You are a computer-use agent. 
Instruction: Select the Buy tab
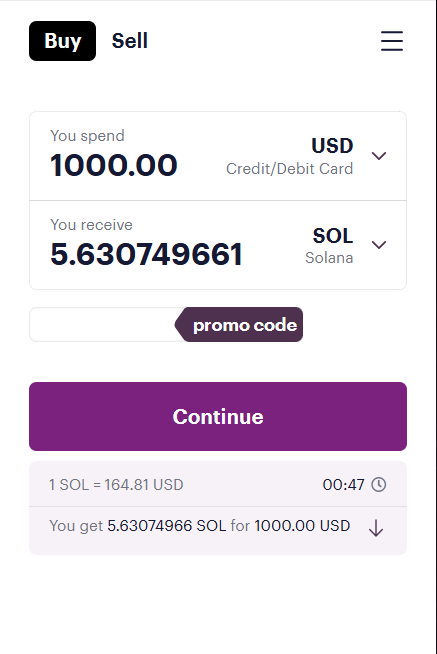[x=63, y=41]
